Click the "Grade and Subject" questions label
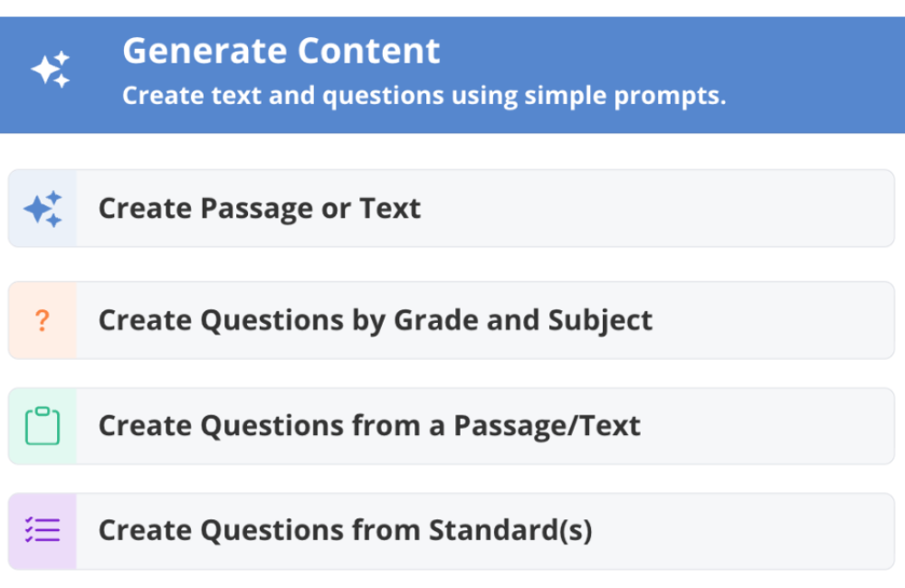Screen dimensions: 905x588 [375, 321]
